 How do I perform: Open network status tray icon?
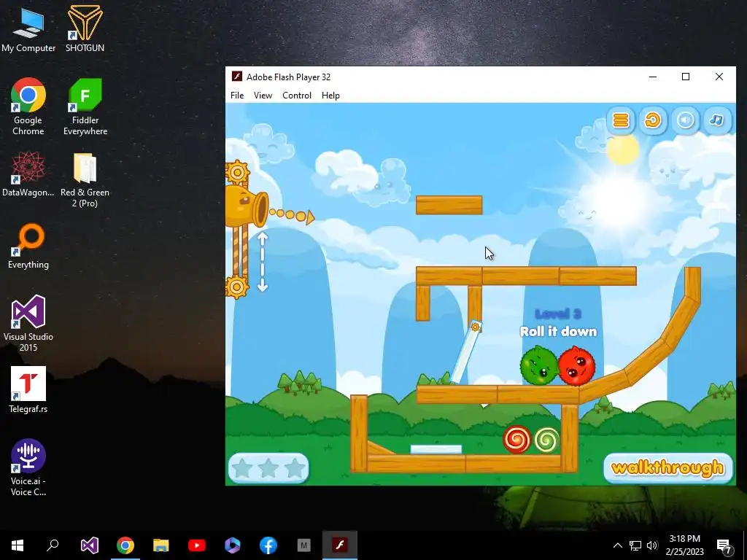point(635,545)
